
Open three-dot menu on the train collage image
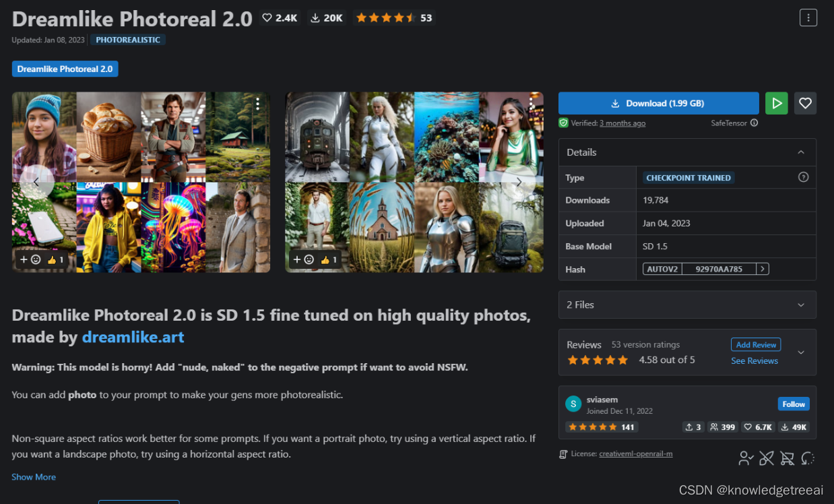532,104
